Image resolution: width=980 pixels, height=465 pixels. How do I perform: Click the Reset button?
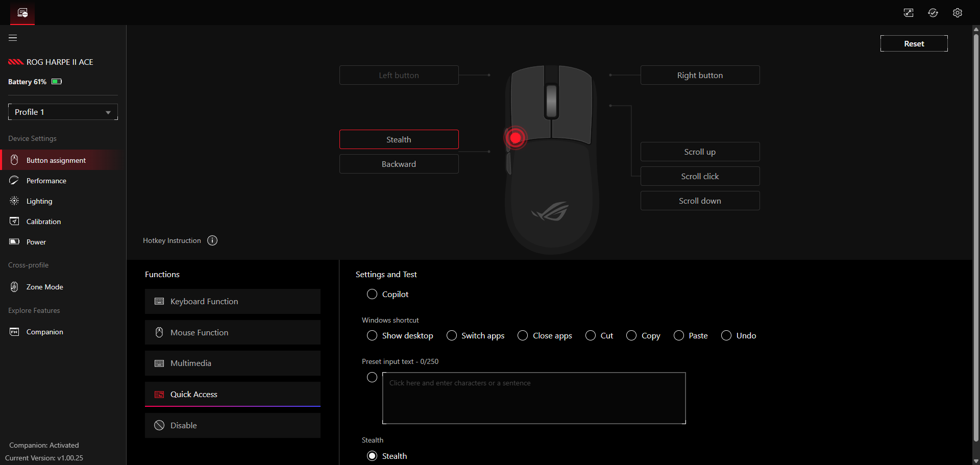pos(914,43)
